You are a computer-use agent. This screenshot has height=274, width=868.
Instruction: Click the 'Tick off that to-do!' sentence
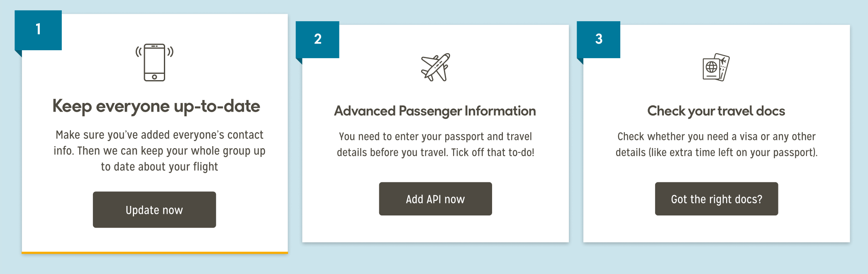tap(493, 153)
